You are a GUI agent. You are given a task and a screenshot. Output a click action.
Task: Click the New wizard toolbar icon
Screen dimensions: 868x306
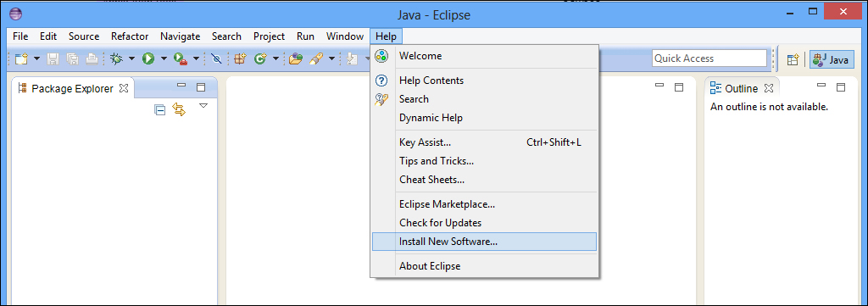20,58
